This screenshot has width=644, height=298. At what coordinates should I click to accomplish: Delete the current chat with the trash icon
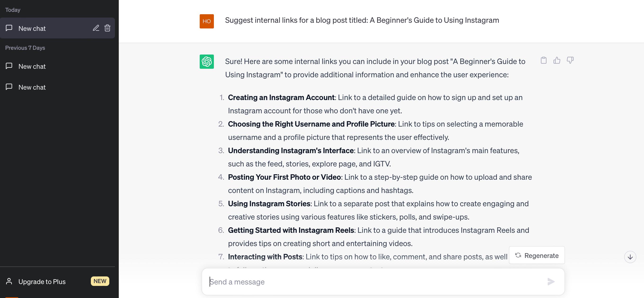point(107,28)
